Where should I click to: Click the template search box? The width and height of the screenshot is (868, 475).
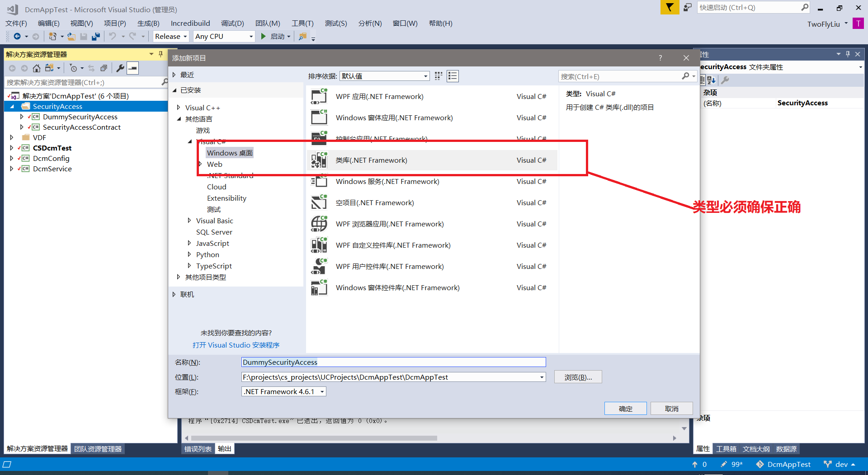(627, 76)
